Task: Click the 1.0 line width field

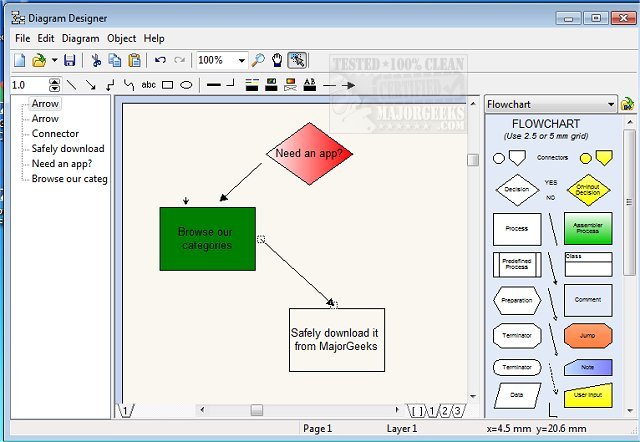Action: click(x=29, y=85)
